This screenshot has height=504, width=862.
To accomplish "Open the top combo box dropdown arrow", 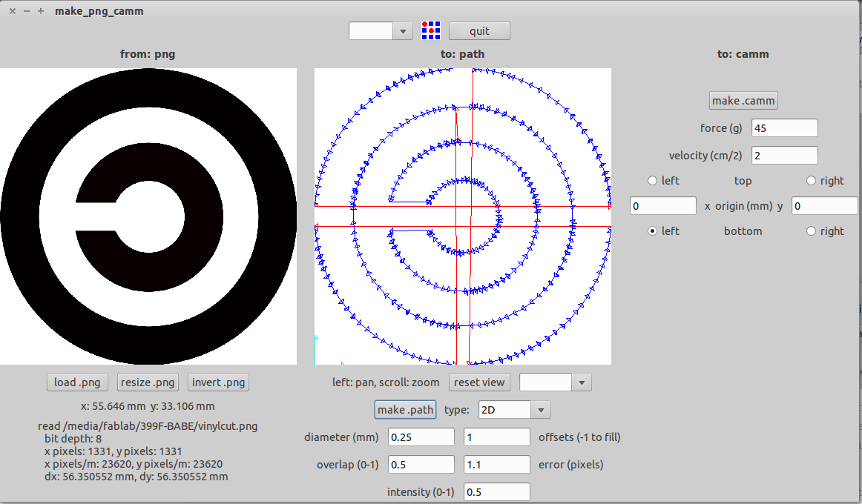I will tap(403, 30).
